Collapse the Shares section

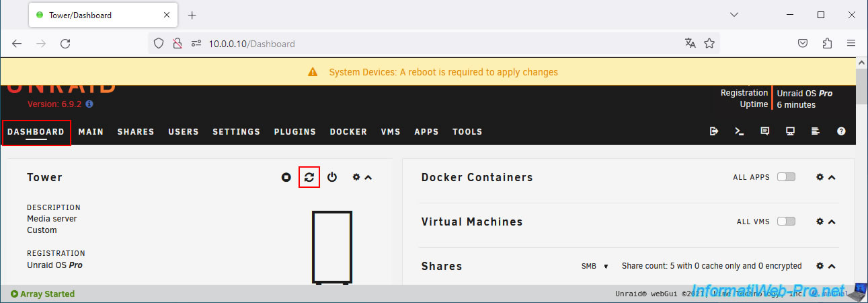tap(832, 267)
